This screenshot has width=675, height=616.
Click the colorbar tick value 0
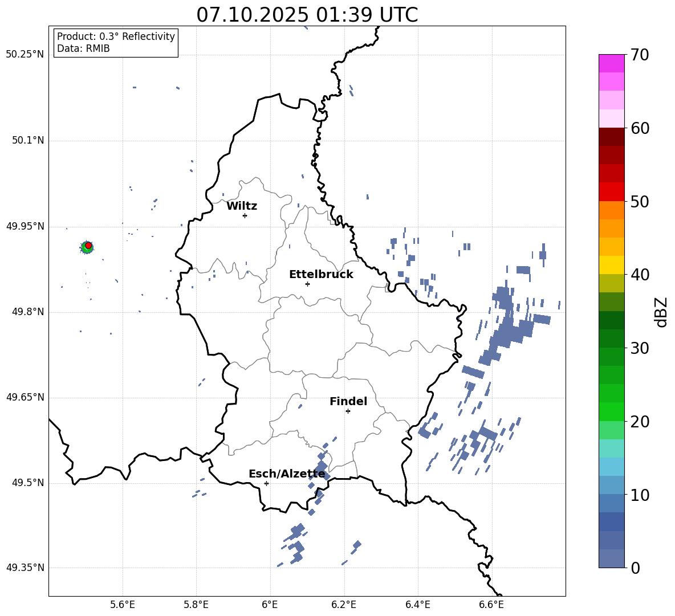636,568
